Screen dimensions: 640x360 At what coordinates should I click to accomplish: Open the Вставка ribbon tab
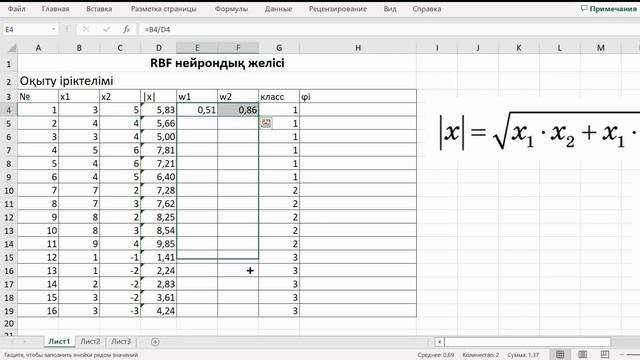(99, 9)
